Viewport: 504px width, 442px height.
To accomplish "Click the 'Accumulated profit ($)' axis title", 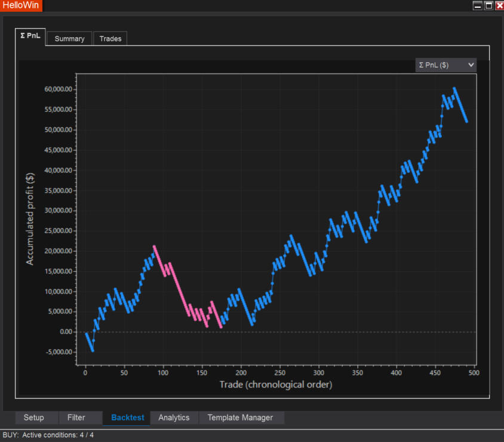I will (x=30, y=219).
